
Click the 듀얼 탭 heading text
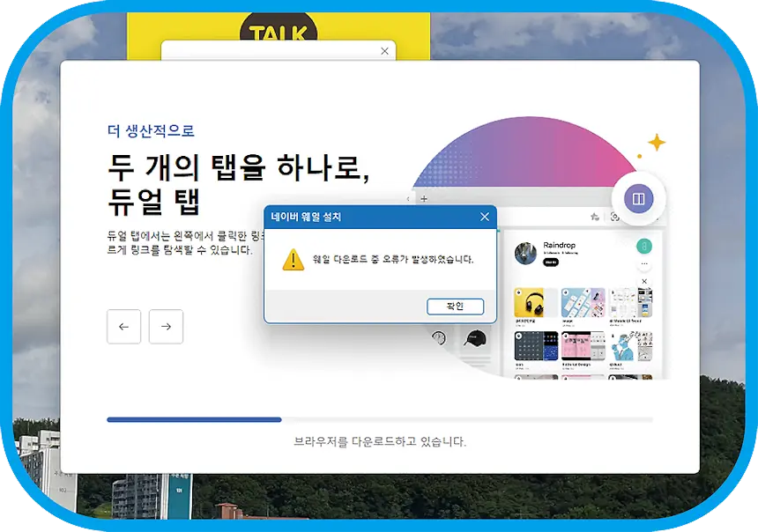point(153,202)
